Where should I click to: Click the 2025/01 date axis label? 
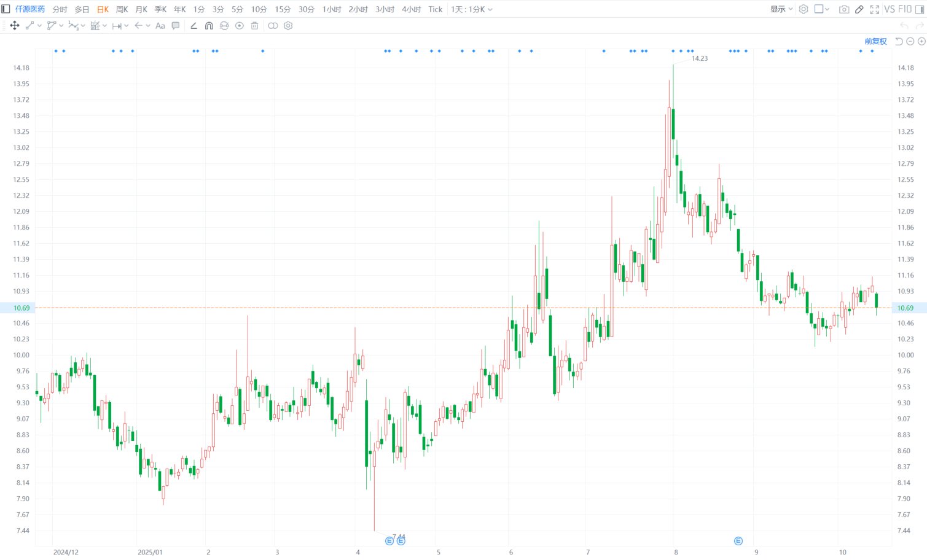150,552
